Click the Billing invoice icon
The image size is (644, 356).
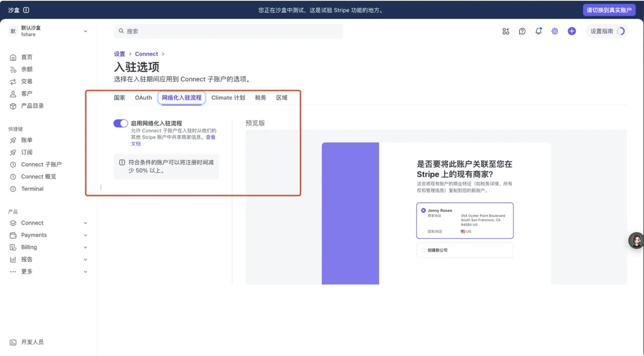[13, 247]
